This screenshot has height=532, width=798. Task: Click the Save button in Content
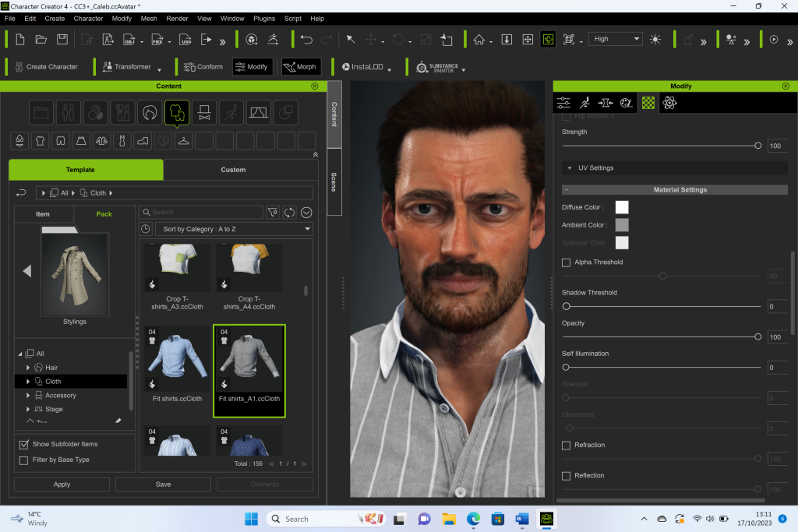tap(163, 484)
